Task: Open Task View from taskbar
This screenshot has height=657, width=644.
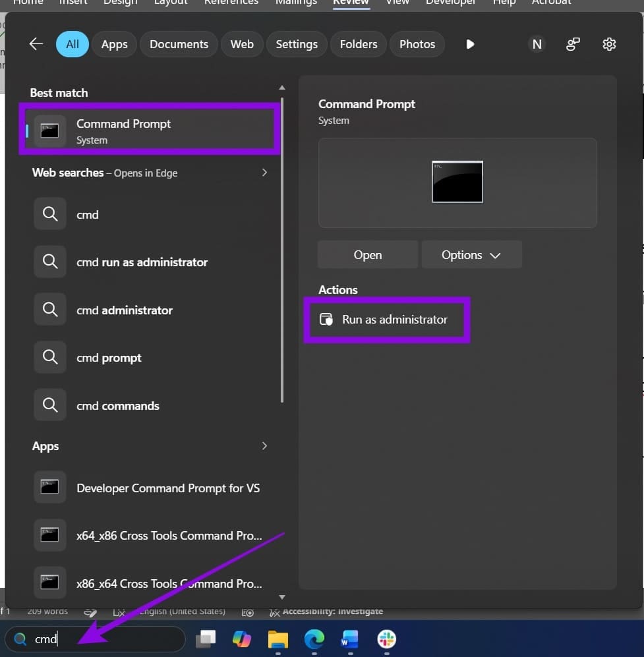Action: pyautogui.click(x=206, y=639)
